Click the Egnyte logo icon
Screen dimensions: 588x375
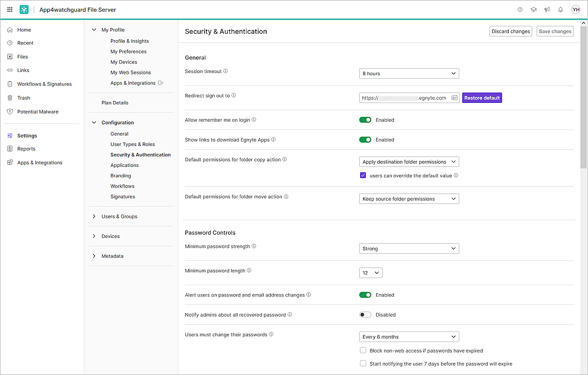tap(24, 9)
